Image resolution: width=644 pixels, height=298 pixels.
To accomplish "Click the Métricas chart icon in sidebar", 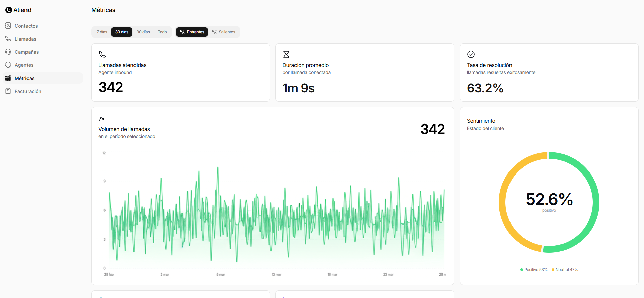I will [8, 78].
